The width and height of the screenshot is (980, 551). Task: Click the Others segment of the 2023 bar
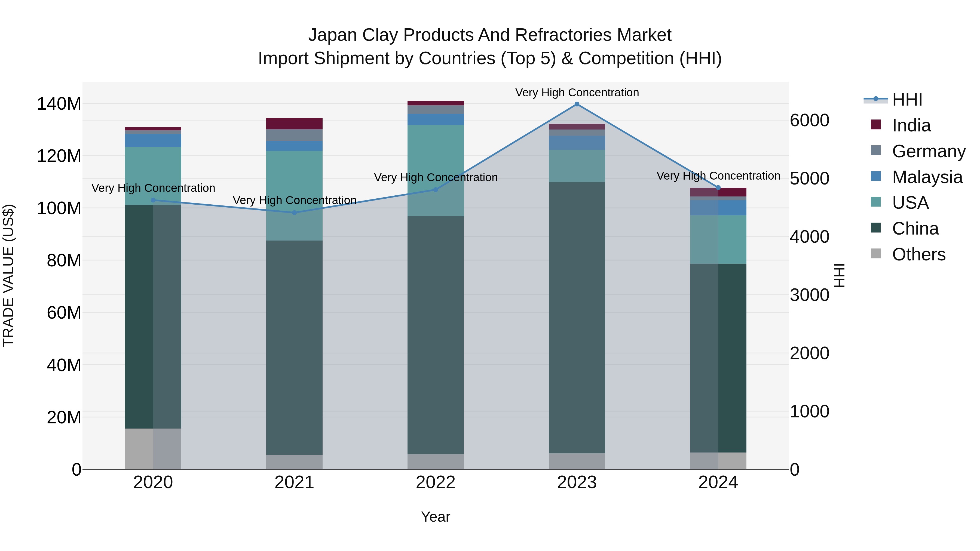pos(577,461)
